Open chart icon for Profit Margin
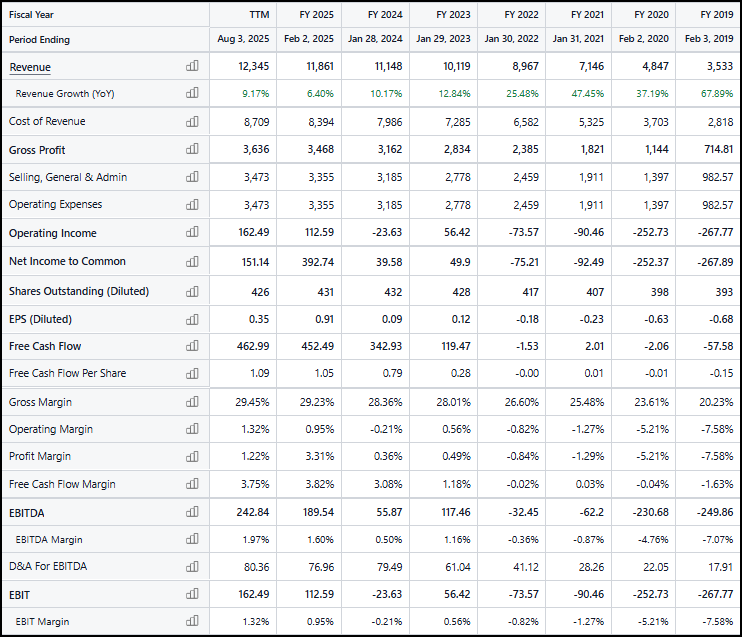This screenshot has height=637, width=742. pyautogui.click(x=192, y=456)
